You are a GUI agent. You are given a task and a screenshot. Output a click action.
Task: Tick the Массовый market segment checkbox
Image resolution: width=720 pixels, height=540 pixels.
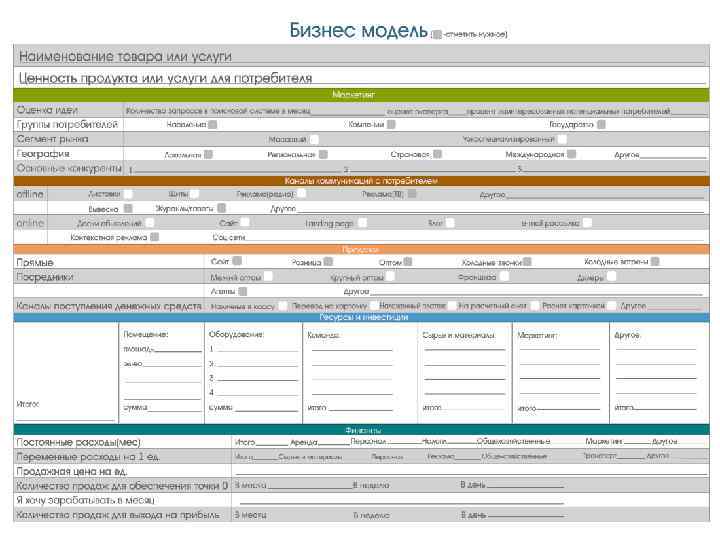[314, 139]
